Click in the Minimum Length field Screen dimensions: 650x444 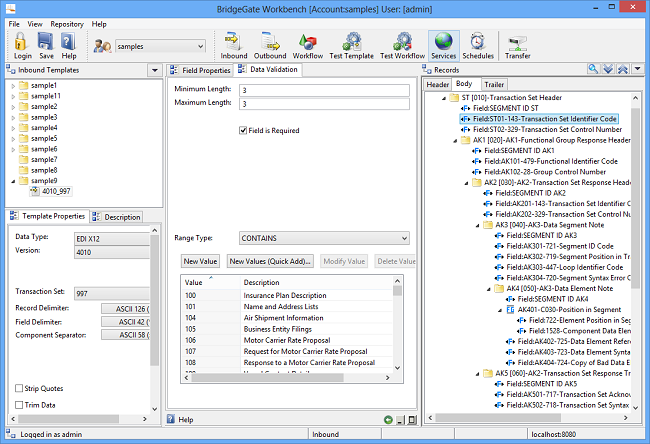[323, 90]
